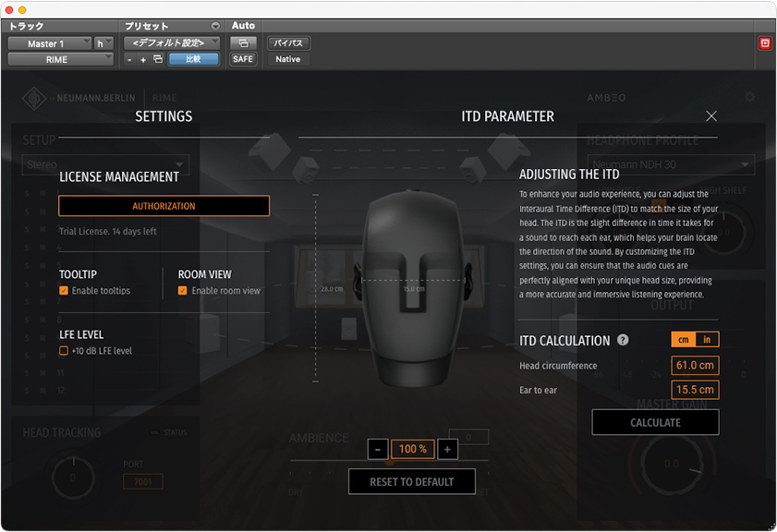This screenshot has height=532, width=777.
Task: Click the preset copy settings icon
Action: (158, 59)
